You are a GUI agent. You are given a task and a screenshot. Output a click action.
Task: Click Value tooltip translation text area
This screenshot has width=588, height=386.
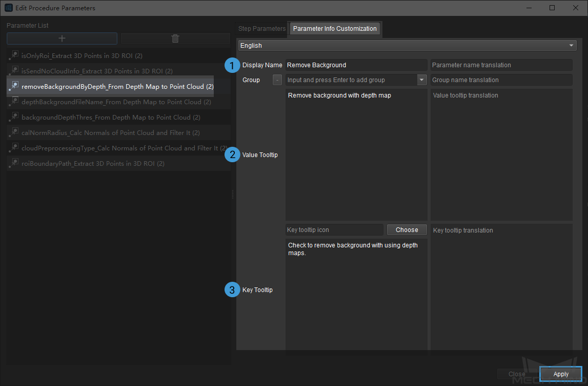[501, 155]
